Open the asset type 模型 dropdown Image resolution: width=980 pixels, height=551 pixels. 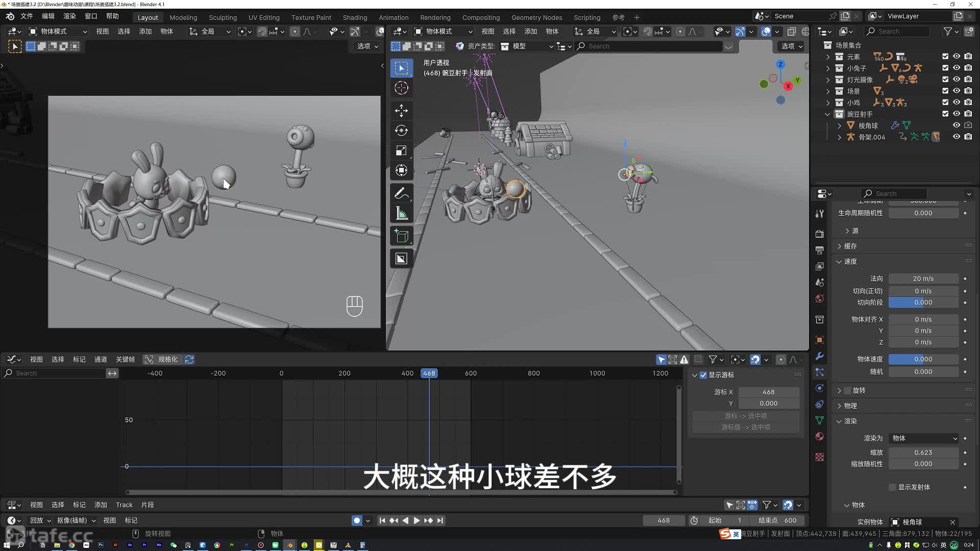point(527,46)
